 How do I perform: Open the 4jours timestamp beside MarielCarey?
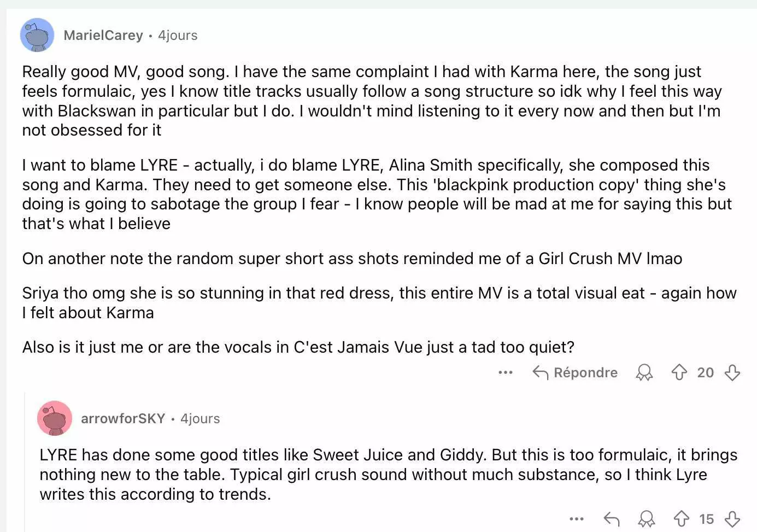[x=178, y=35]
